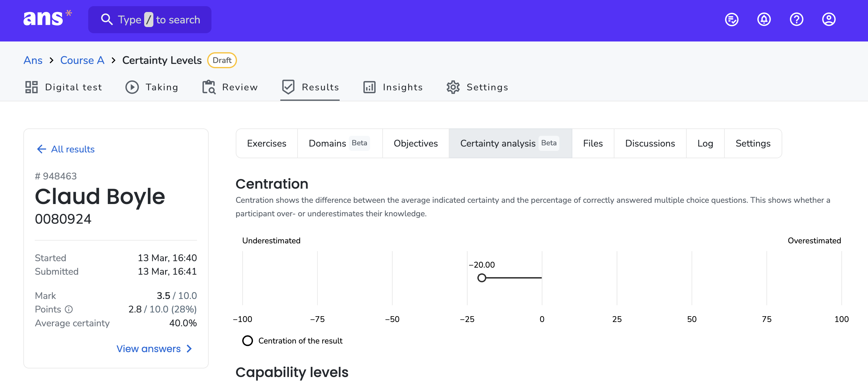The height and width of the screenshot is (381, 868).
Task: Open the tasks checklist icon in header
Action: point(732,20)
